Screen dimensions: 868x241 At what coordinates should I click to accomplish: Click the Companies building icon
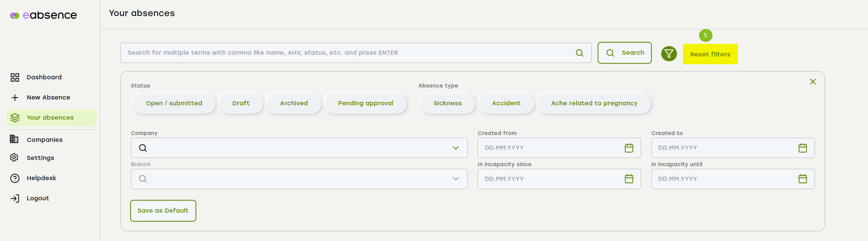(x=14, y=139)
